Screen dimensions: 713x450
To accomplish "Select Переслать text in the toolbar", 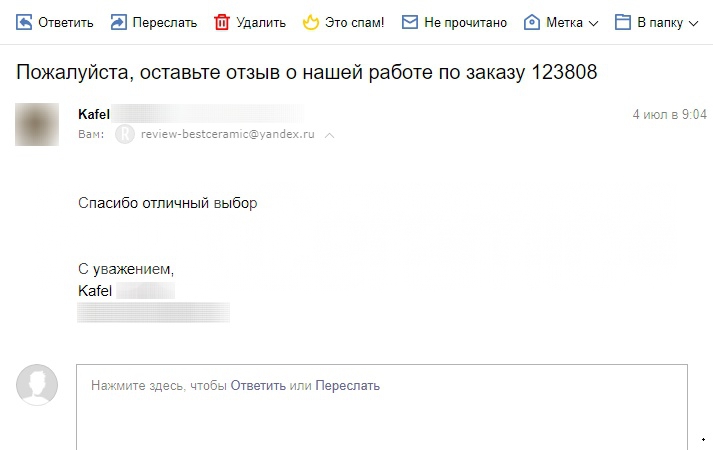I will tap(165, 22).
